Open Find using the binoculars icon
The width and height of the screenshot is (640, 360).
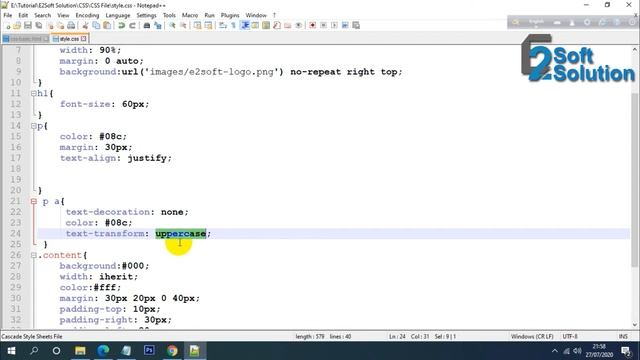click(147, 25)
